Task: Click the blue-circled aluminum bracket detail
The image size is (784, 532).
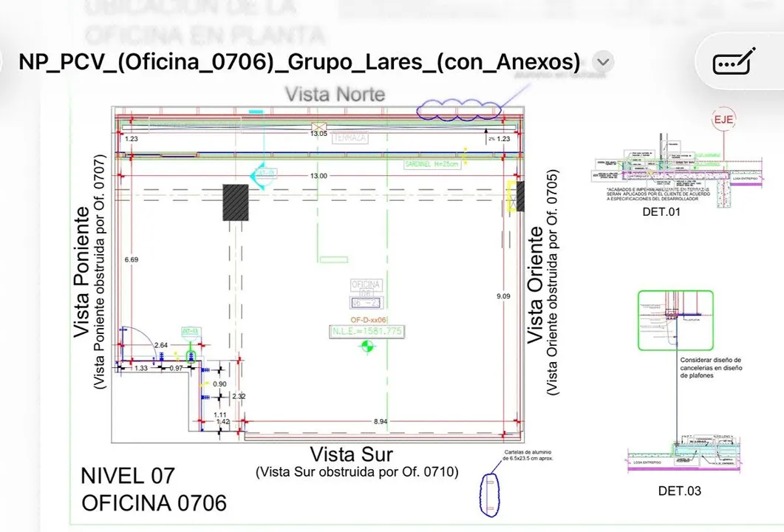Action: [489, 495]
